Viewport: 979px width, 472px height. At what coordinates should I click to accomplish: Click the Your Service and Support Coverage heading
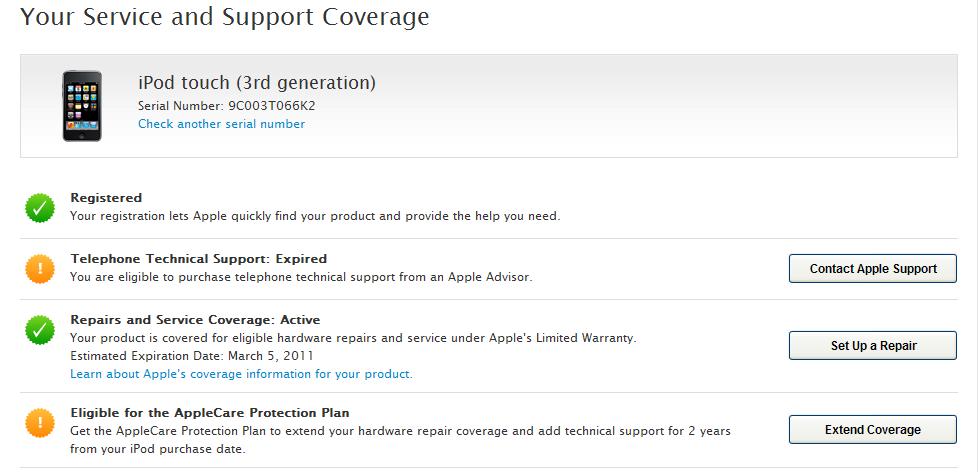[225, 17]
